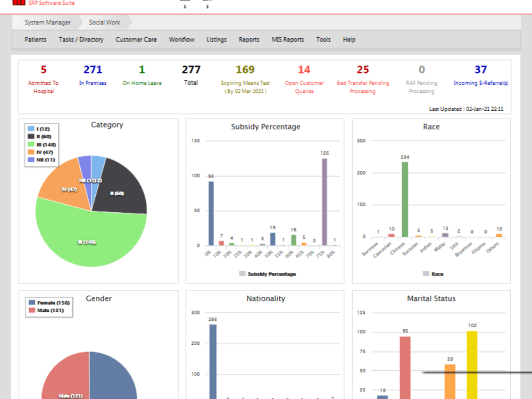Click the Last Updated timestamp text
Viewport: 532px width, 399px height.
click(x=466, y=109)
